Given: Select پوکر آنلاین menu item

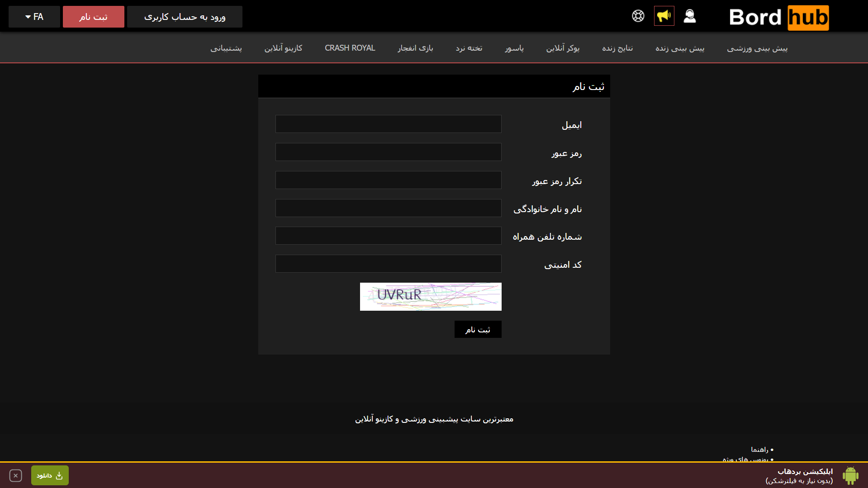Looking at the screenshot, I should click(x=563, y=48).
